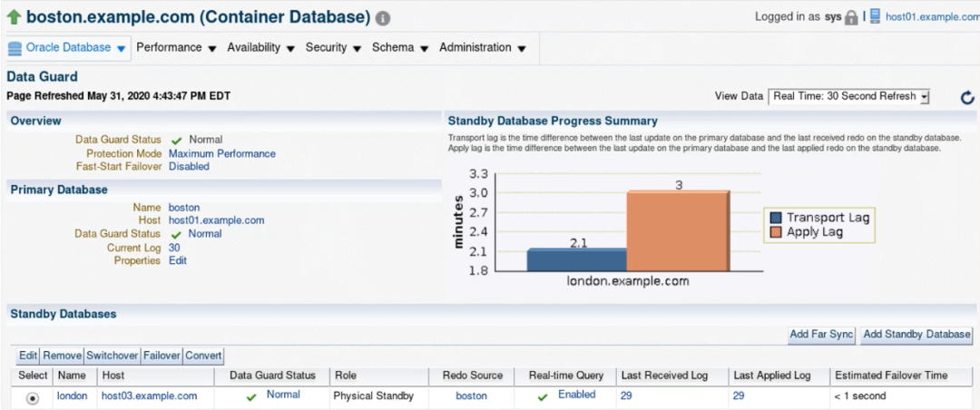
Task: Open the Schema menu
Action: 399,47
